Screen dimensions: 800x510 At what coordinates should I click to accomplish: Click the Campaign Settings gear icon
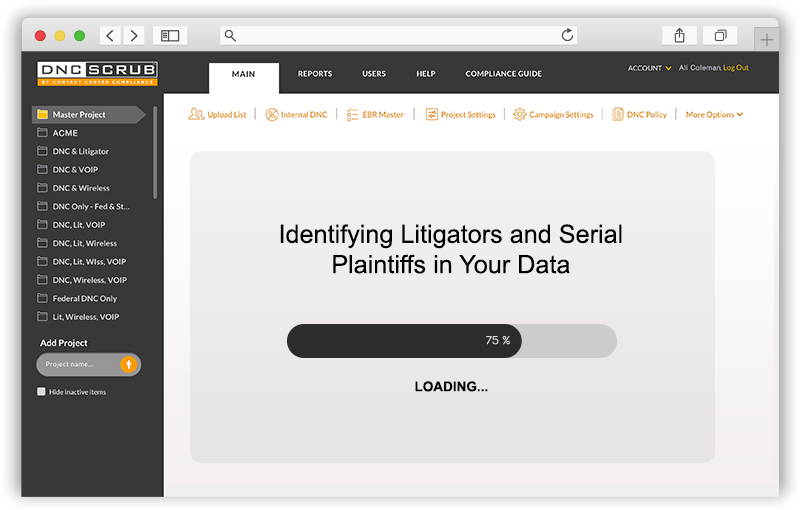(519, 115)
